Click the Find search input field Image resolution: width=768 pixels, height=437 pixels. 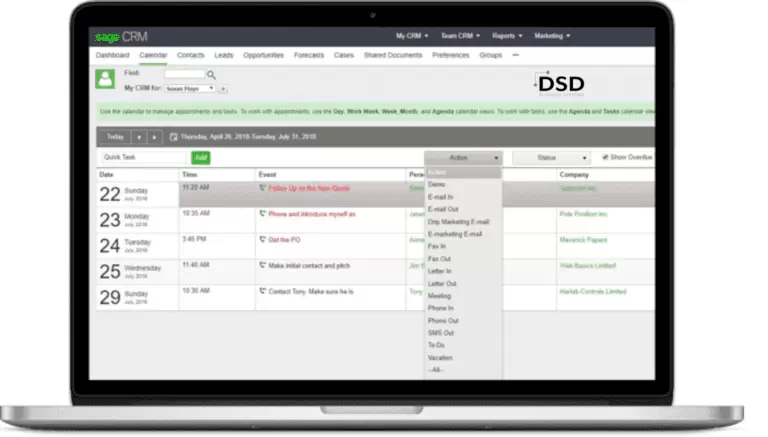[x=184, y=74]
